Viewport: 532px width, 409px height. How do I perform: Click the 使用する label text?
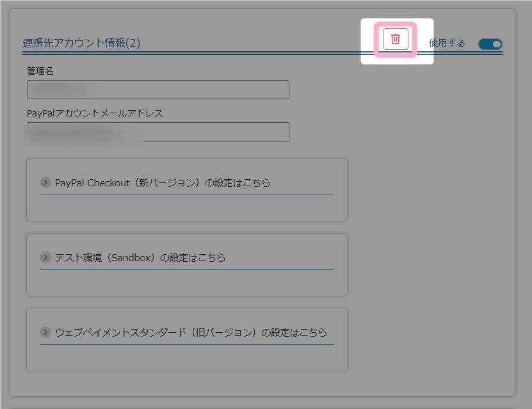(x=447, y=44)
